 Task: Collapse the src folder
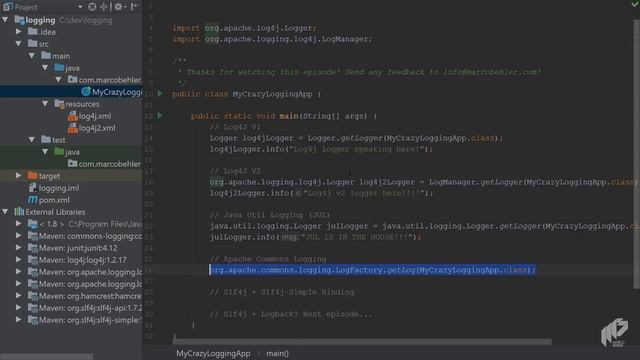[x=19, y=44]
